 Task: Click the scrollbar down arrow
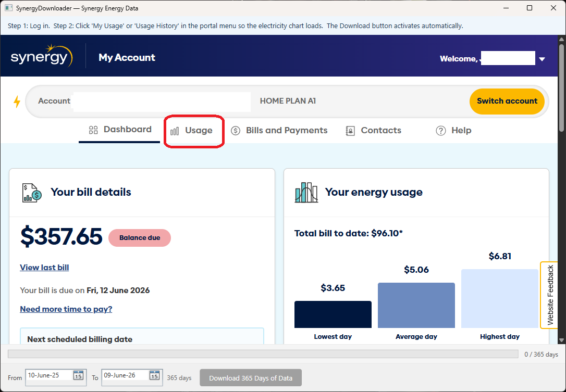point(561,340)
